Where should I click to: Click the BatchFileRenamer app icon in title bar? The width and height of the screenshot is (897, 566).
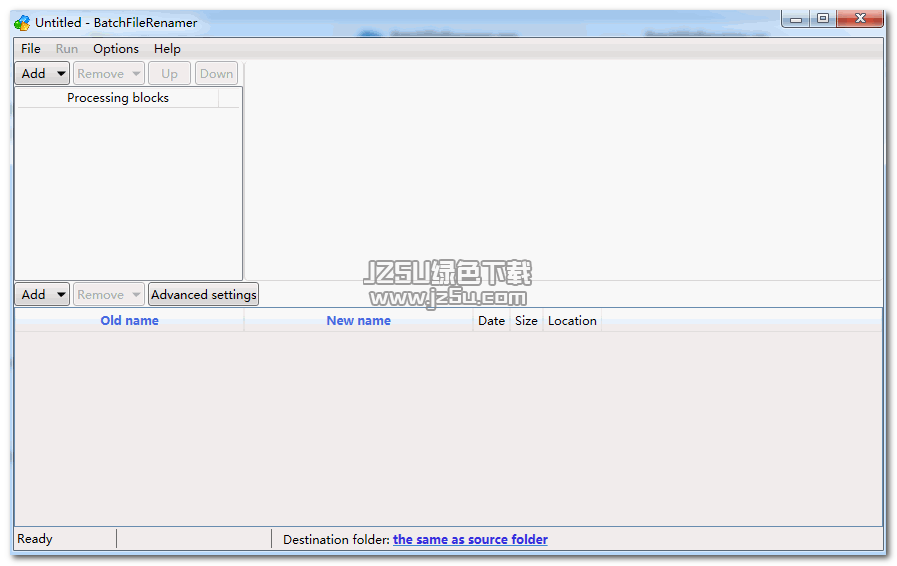point(22,23)
